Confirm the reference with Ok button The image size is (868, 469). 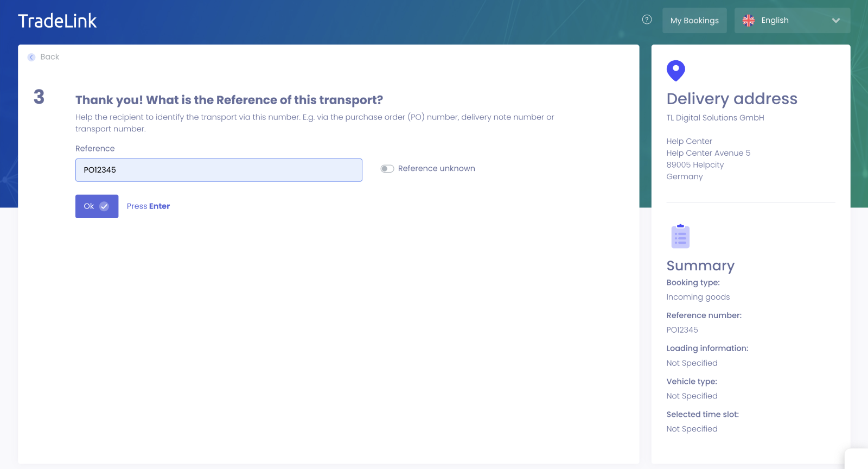97,206
